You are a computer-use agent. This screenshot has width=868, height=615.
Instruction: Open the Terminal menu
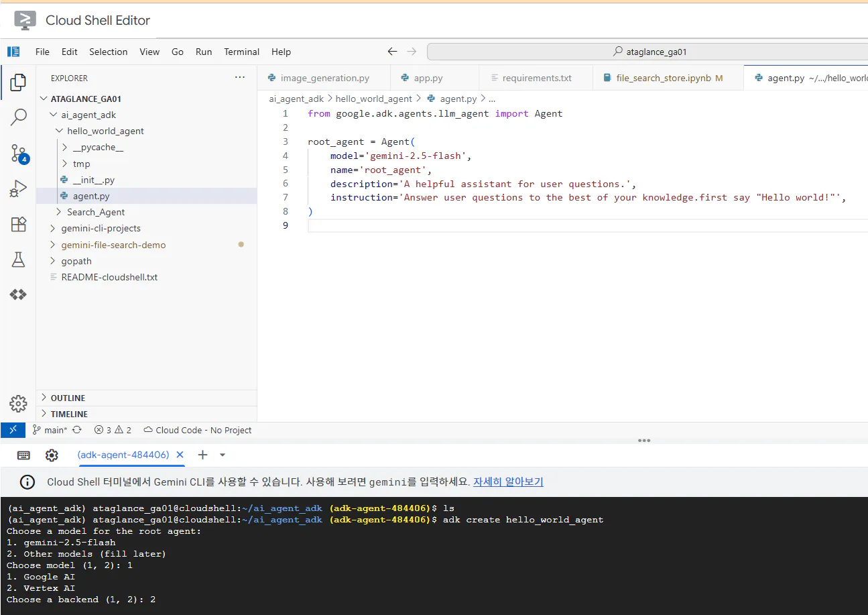241,52
